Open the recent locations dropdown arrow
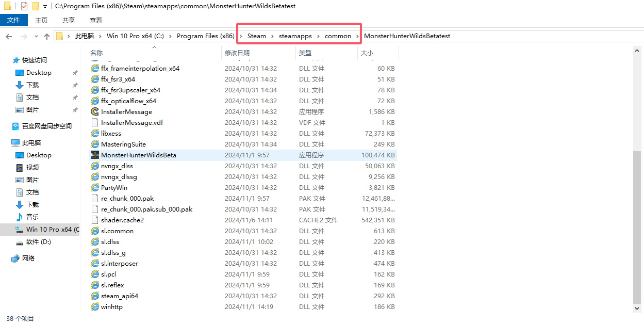Viewport: 644px width, 324px height. click(x=36, y=36)
